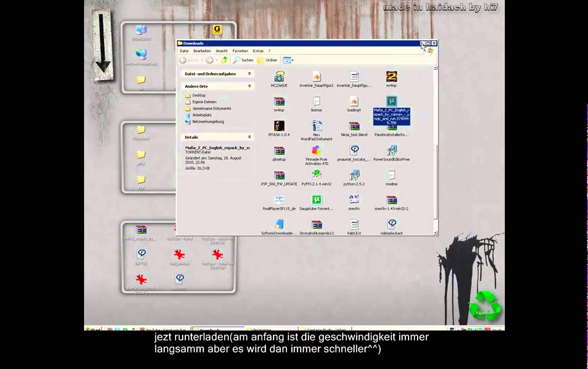Select Neu WordPad-Dokument file
The image size is (588, 369).
(317, 131)
